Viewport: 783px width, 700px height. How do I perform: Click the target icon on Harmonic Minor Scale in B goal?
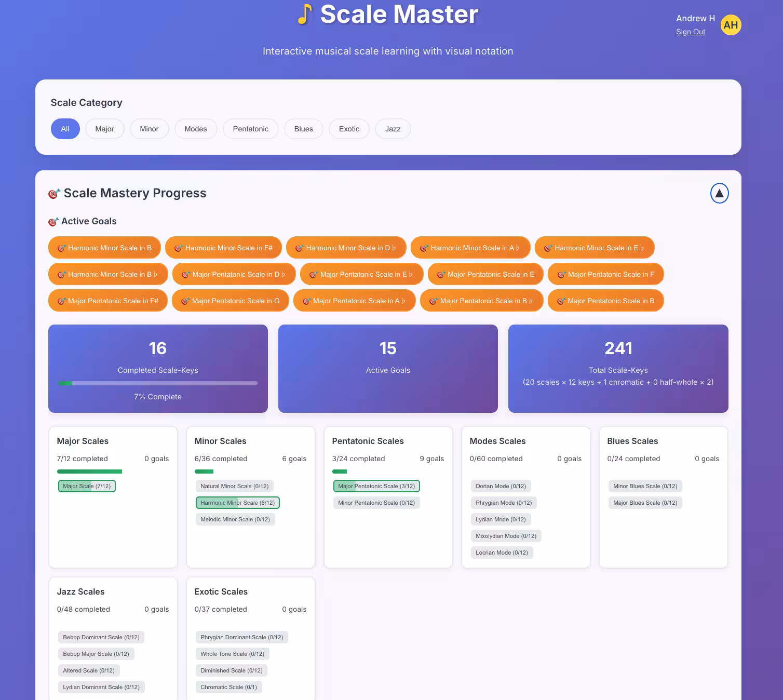pos(61,248)
